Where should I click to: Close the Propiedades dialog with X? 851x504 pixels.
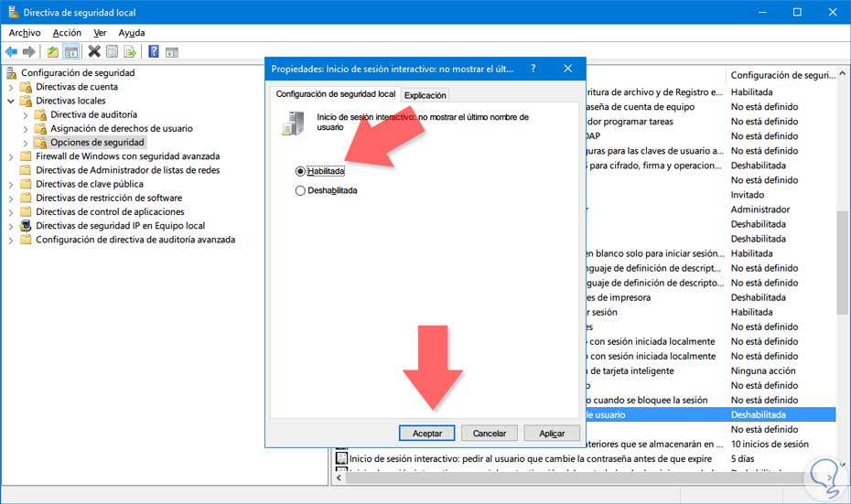(567, 69)
